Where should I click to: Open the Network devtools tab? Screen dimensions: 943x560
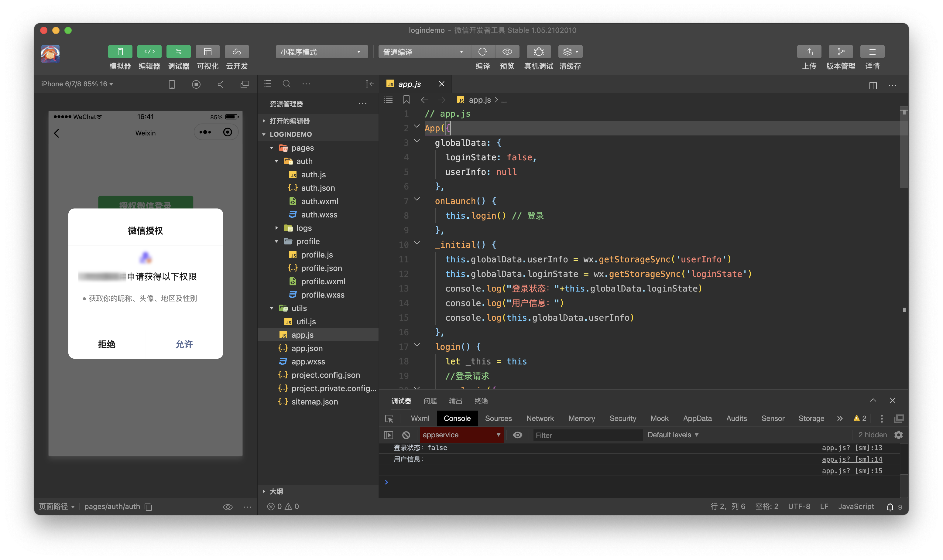click(x=540, y=418)
